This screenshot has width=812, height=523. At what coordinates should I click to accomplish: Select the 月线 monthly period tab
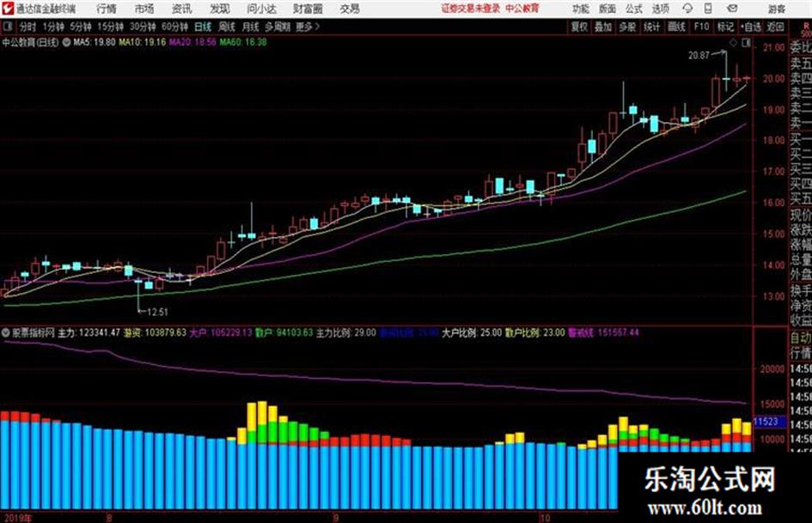(251, 27)
